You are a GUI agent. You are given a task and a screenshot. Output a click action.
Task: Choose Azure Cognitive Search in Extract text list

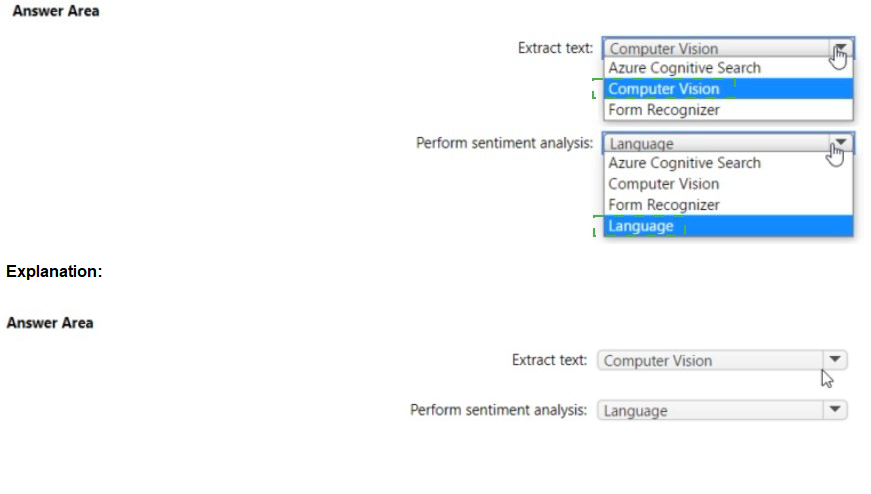point(684,68)
